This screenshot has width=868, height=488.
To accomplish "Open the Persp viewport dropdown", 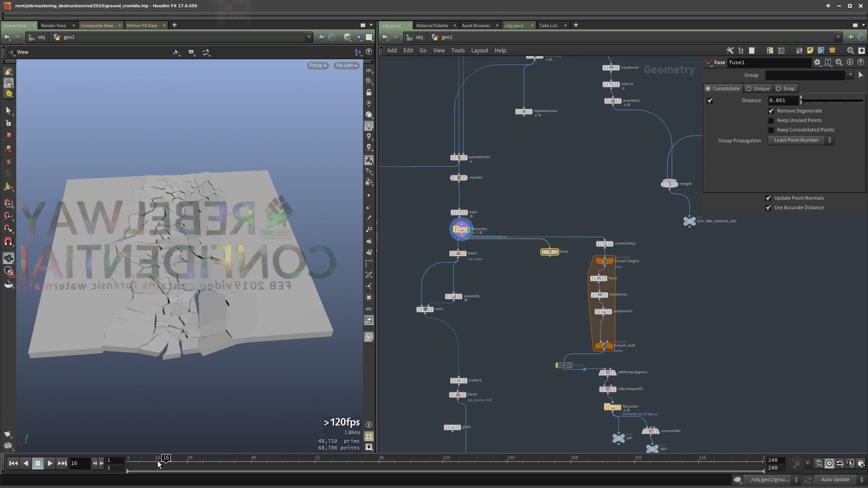I will pyautogui.click(x=317, y=66).
